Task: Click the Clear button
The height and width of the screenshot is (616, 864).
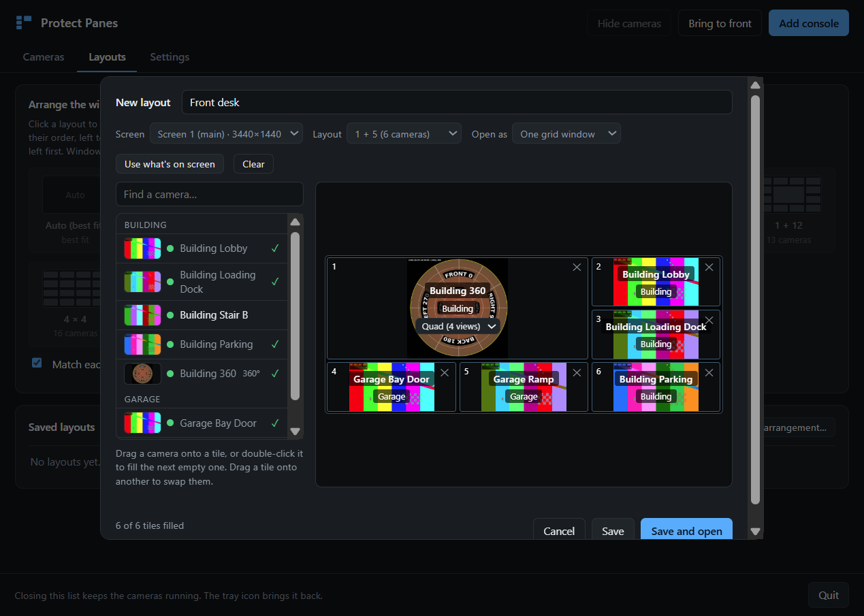Action: 253,164
